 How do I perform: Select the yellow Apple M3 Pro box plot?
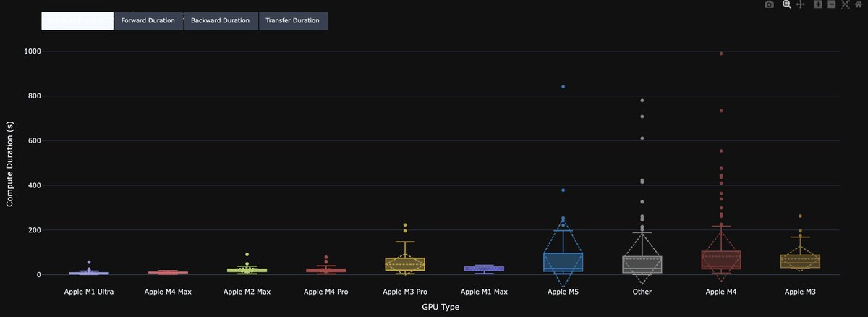click(405, 264)
